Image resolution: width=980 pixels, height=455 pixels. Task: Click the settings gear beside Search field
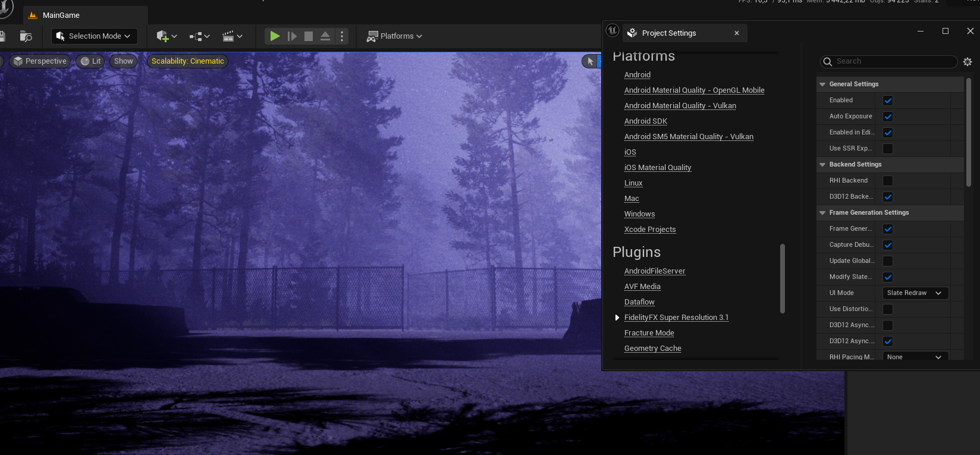click(968, 62)
